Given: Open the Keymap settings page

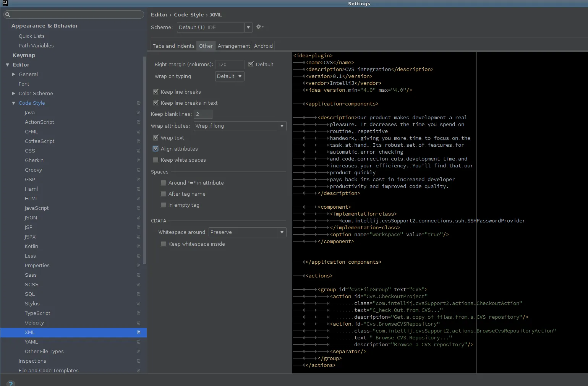Looking at the screenshot, I should 24,55.
